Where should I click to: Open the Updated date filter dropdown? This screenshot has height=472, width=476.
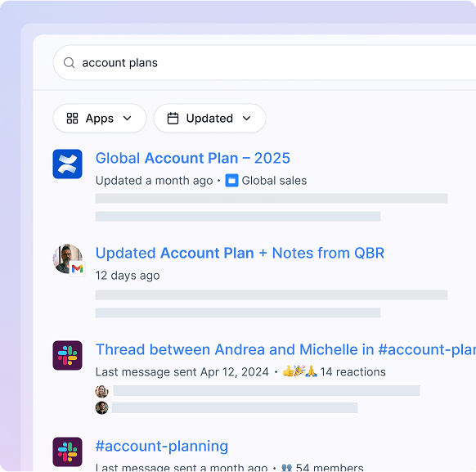coord(209,119)
